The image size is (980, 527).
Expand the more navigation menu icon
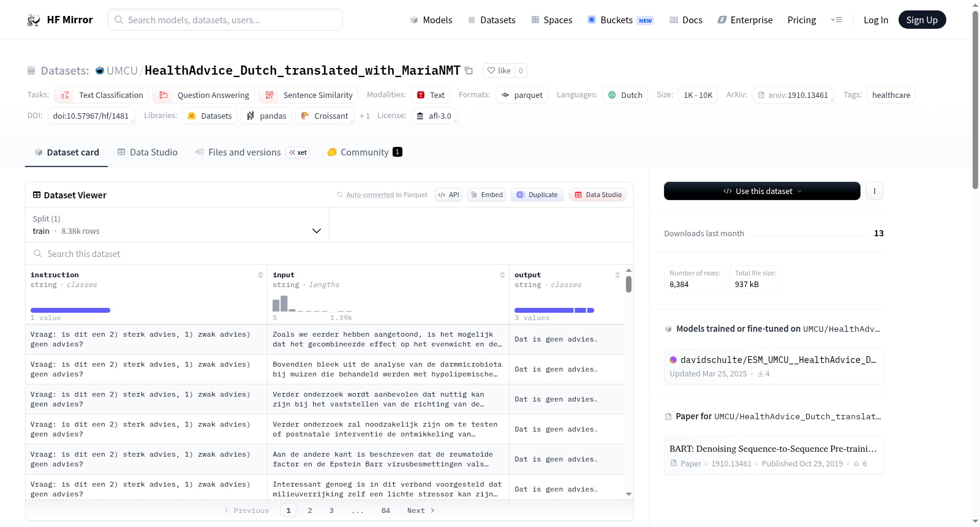point(836,20)
